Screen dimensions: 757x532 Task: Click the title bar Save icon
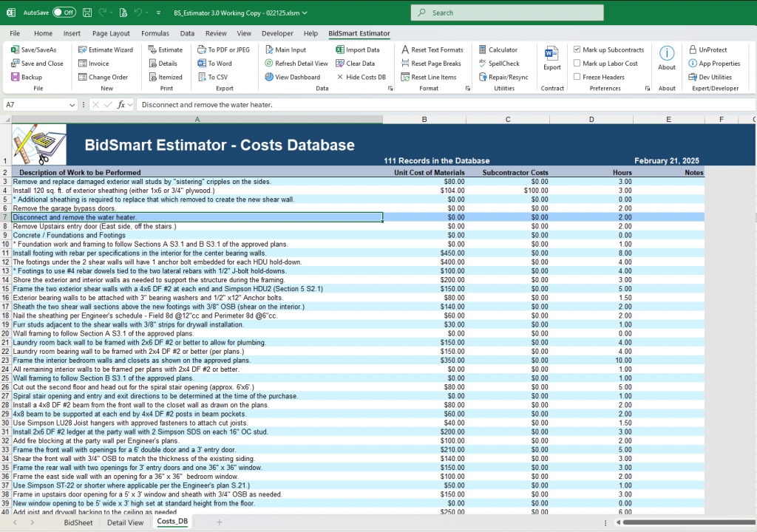coord(87,13)
